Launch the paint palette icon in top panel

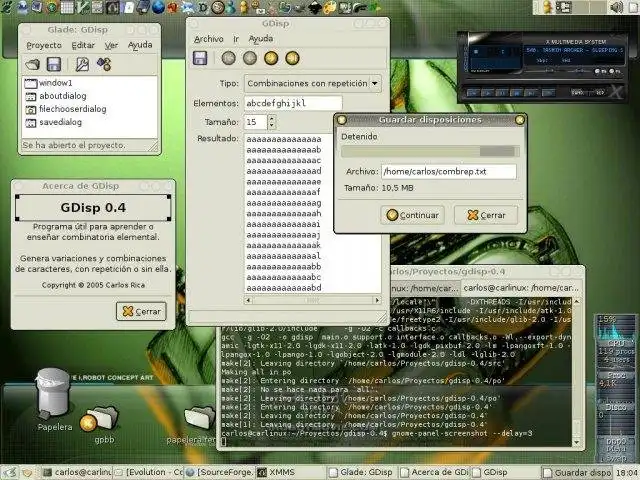point(330,7)
